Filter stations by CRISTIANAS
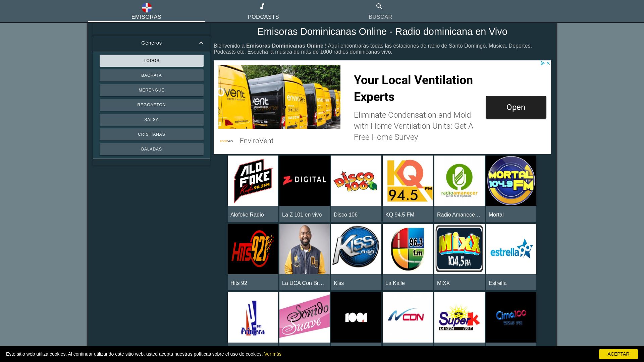This screenshot has height=362, width=644. click(152, 134)
